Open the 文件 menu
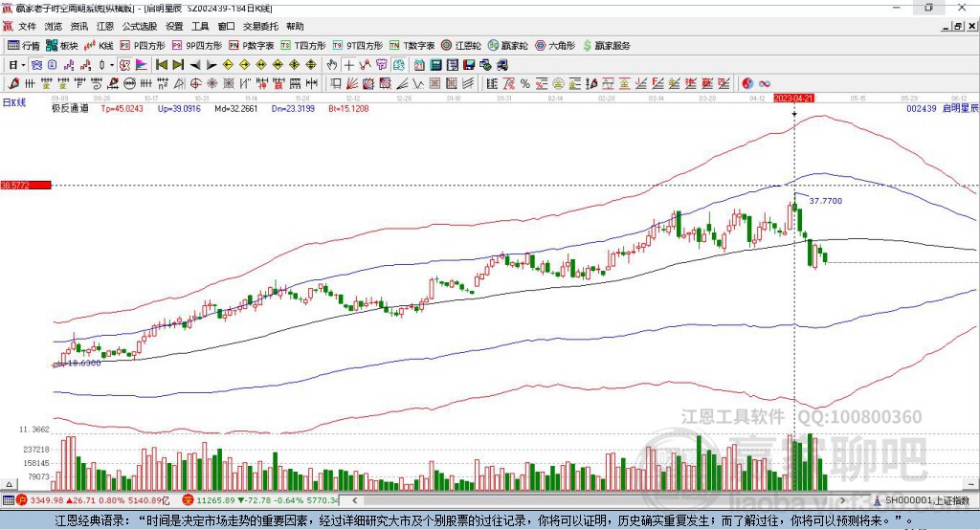The width and height of the screenshot is (980, 530). click(27, 26)
